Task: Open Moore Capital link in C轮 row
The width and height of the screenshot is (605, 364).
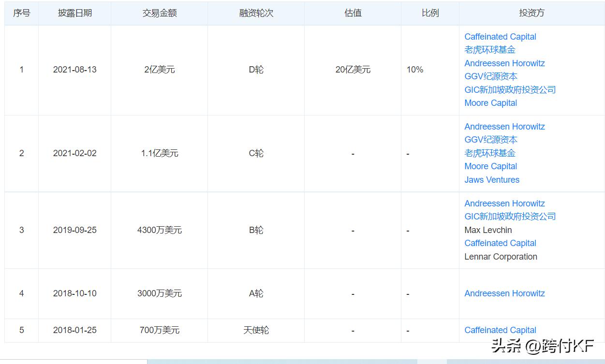Action: (491, 166)
